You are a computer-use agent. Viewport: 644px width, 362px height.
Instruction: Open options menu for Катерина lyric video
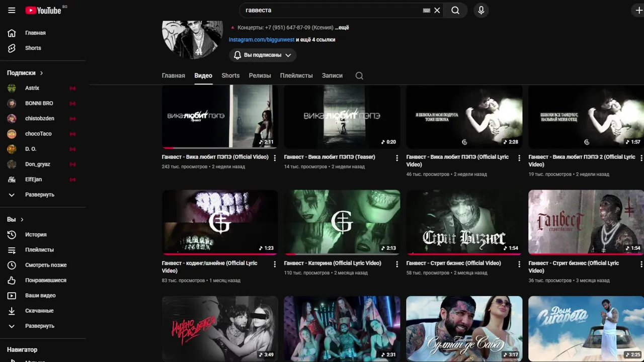pyautogui.click(x=397, y=264)
